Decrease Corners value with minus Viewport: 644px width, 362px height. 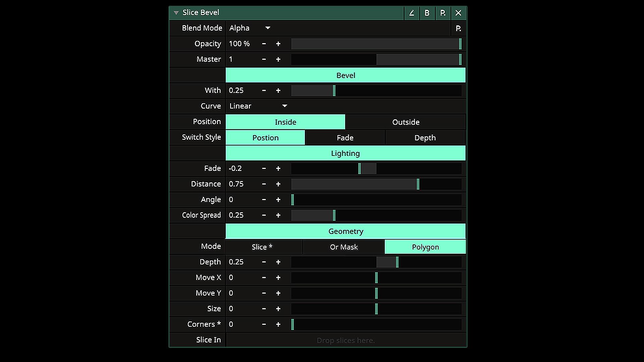click(x=264, y=324)
